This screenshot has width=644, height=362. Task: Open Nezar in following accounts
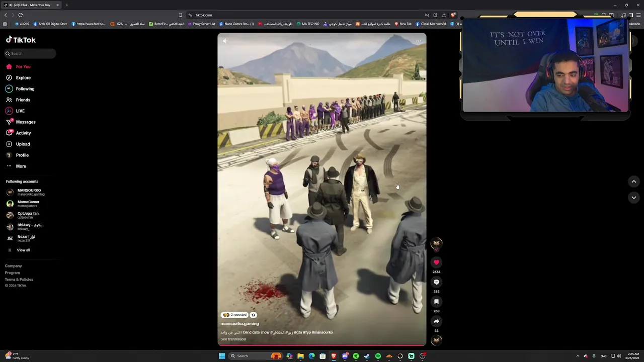coord(21,238)
